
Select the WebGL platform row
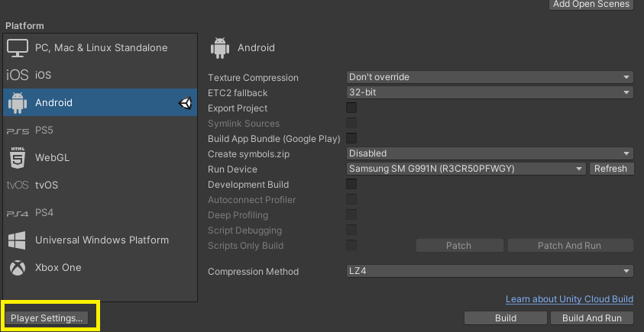pyautogui.click(x=100, y=157)
